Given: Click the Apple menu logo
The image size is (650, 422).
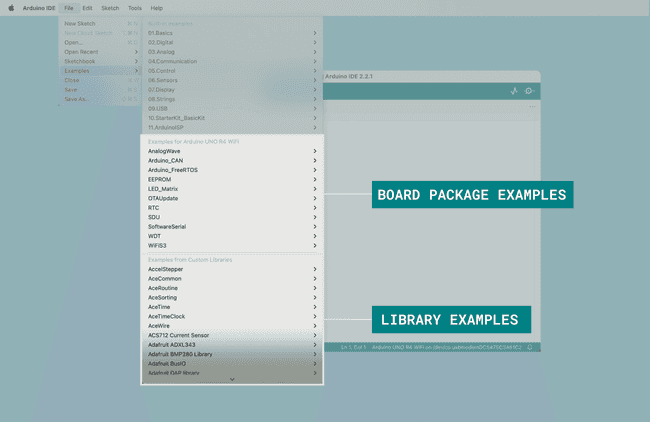Looking at the screenshot, I should click(x=11, y=7).
